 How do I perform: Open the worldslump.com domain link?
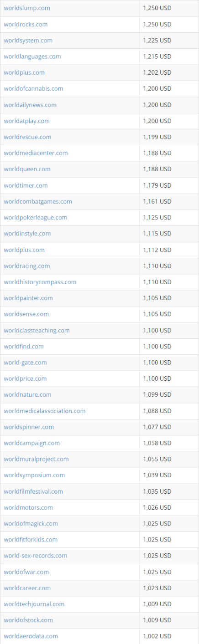[x=27, y=8]
